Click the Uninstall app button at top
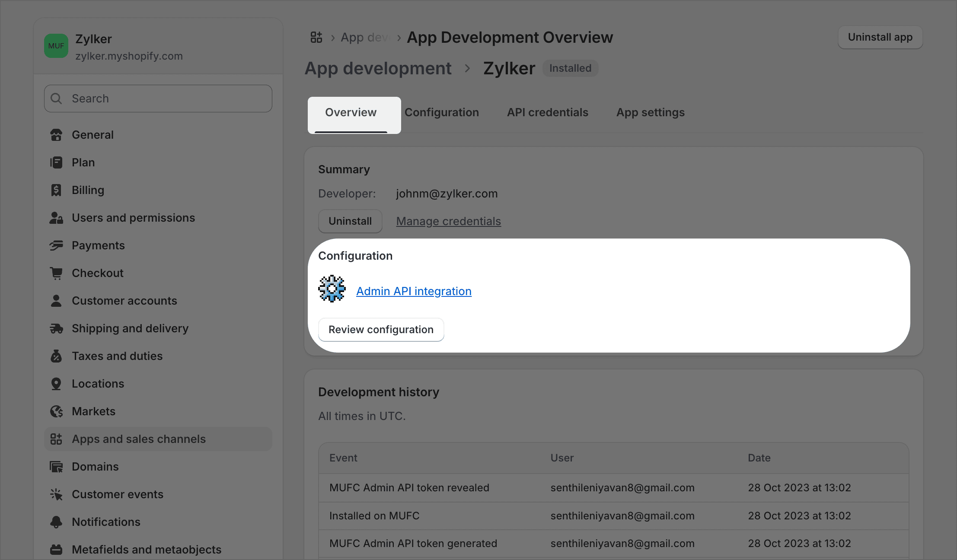Image resolution: width=957 pixels, height=560 pixels. pyautogui.click(x=880, y=38)
